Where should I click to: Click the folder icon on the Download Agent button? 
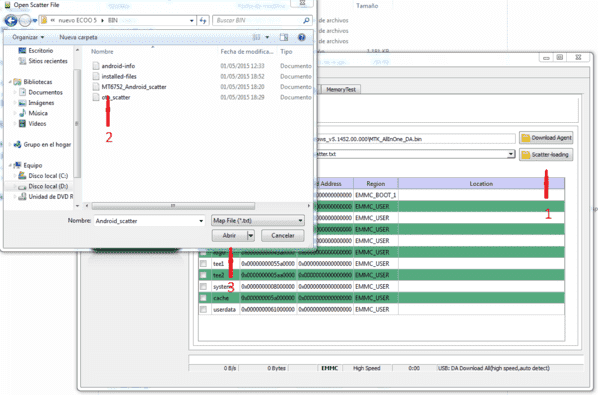click(x=526, y=138)
